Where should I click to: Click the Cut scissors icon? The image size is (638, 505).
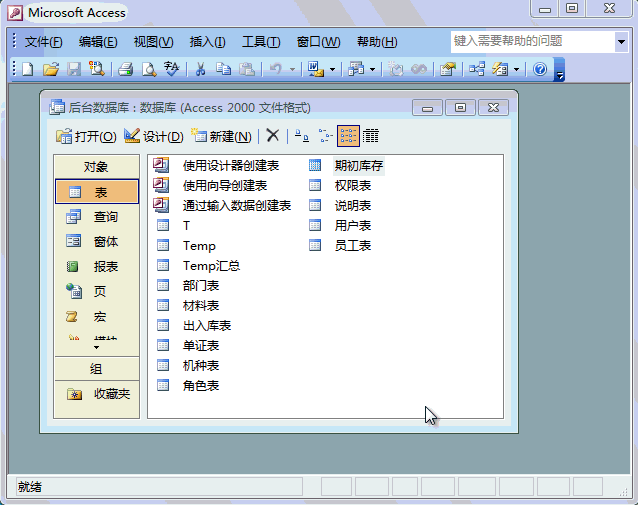click(x=200, y=69)
